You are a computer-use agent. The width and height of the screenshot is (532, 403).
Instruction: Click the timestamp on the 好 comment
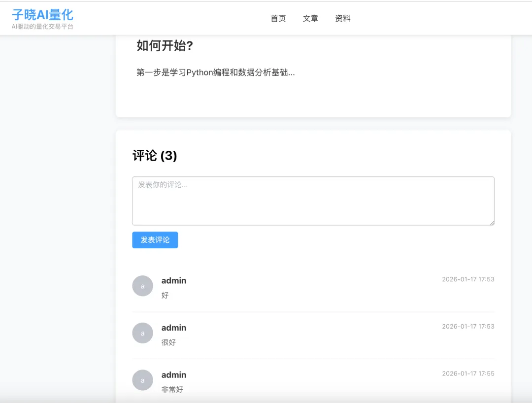coord(468,279)
